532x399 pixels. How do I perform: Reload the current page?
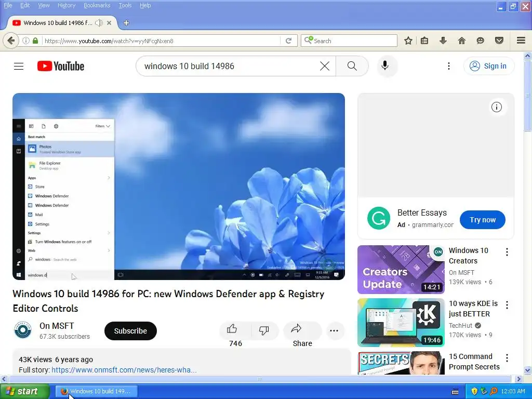289,41
